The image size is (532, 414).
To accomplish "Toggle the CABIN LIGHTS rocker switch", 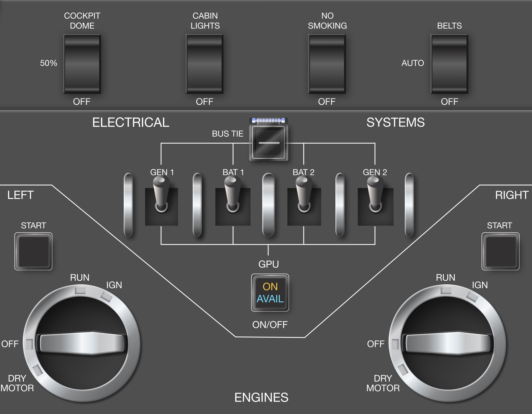I will [205, 64].
